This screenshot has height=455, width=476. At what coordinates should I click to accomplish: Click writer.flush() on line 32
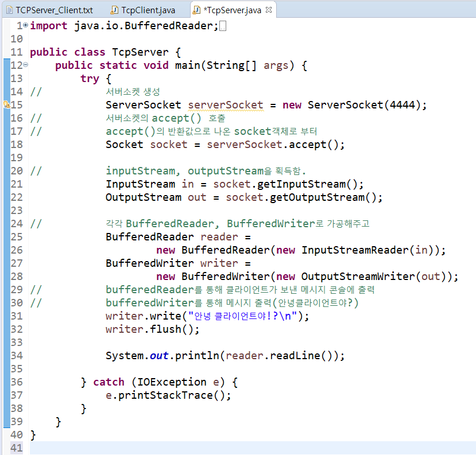click(149, 329)
